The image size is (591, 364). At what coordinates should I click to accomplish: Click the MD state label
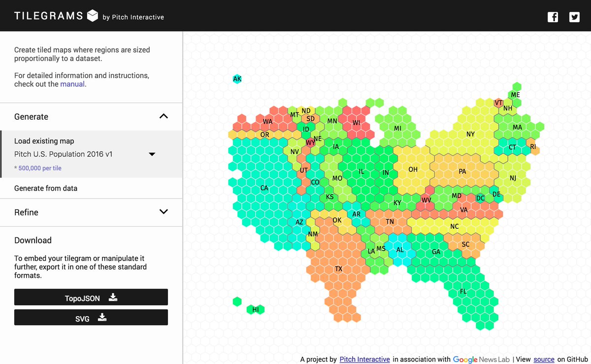[x=457, y=196]
